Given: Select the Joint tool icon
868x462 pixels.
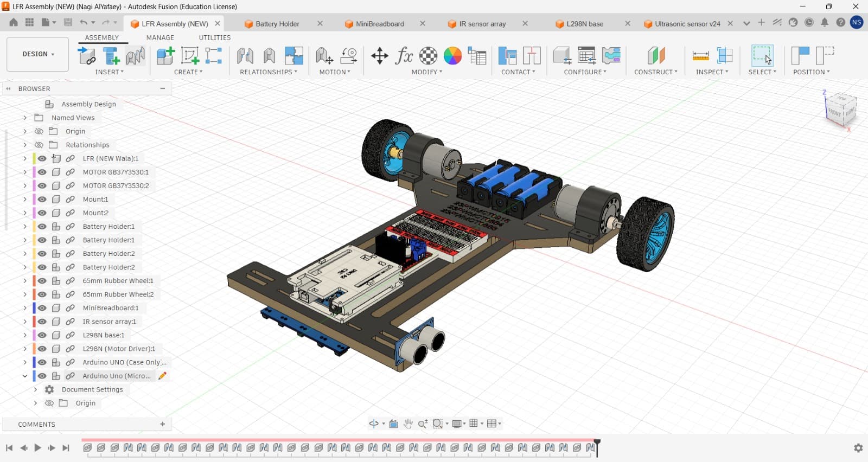Looking at the screenshot, I should [x=245, y=56].
